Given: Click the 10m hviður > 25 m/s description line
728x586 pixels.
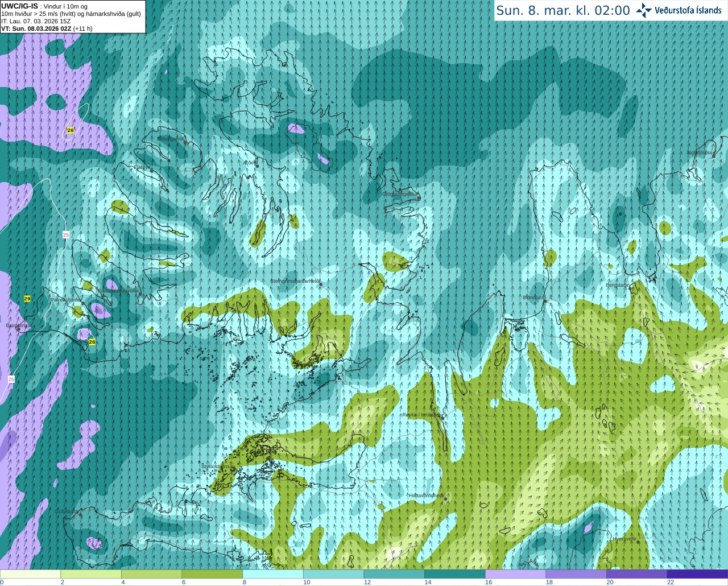Looking at the screenshot, I should [71, 14].
